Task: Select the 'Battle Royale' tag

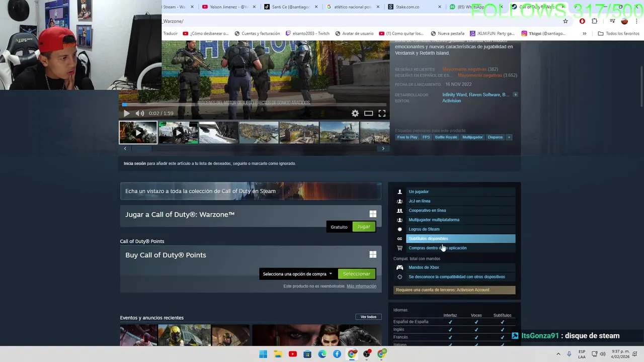Action: coord(446,137)
